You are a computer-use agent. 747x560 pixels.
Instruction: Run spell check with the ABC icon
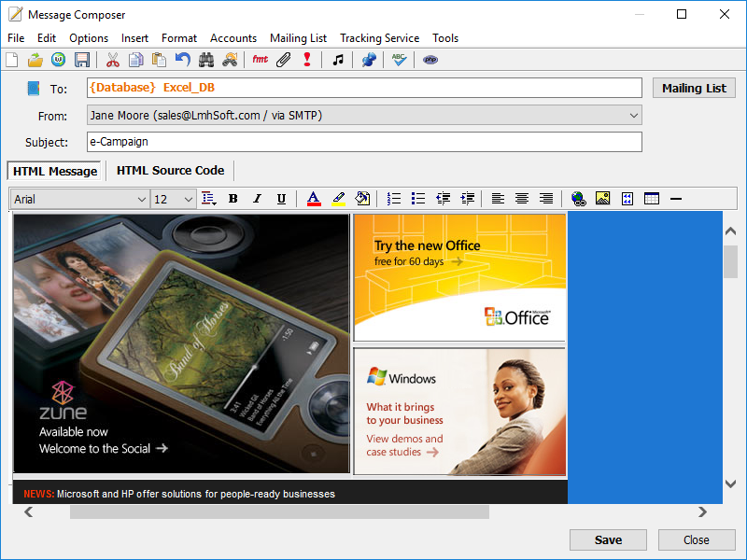click(399, 60)
